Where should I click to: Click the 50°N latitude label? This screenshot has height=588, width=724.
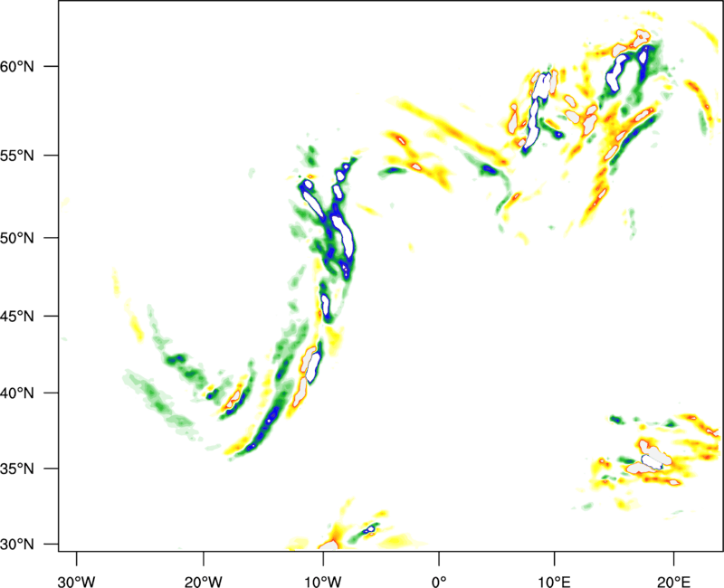[17, 238]
